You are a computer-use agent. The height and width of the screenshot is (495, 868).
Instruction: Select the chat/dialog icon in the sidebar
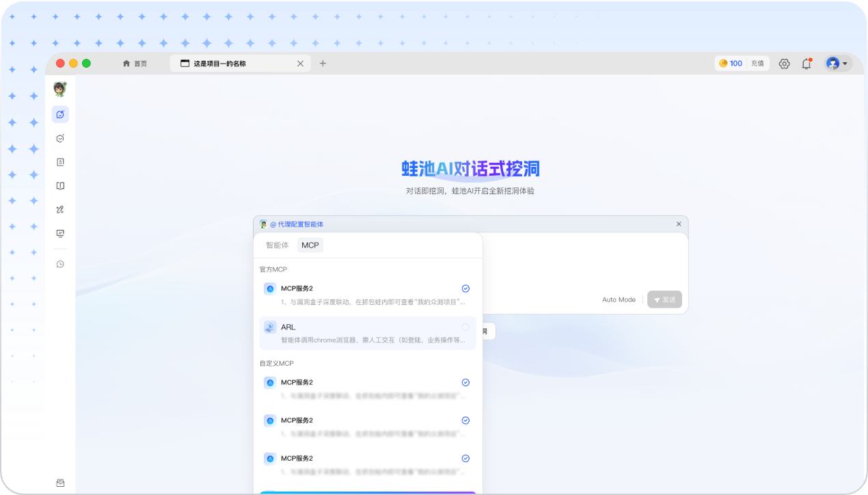[60, 114]
